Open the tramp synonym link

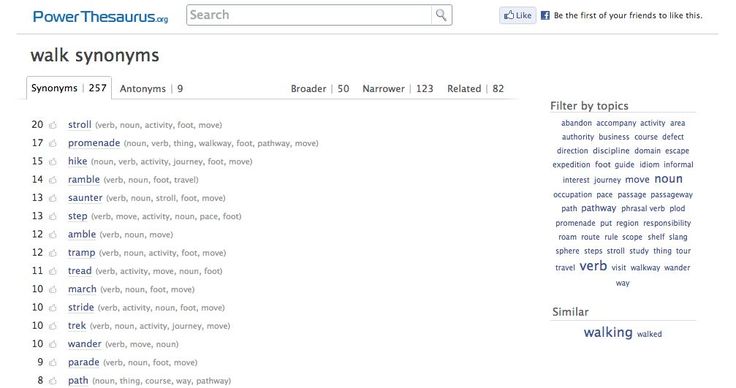(x=81, y=253)
